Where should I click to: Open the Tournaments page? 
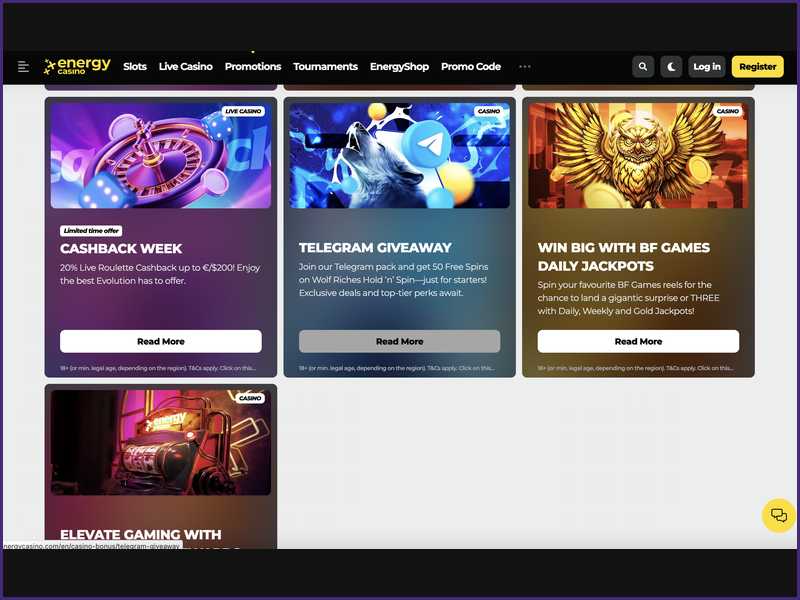(x=326, y=67)
